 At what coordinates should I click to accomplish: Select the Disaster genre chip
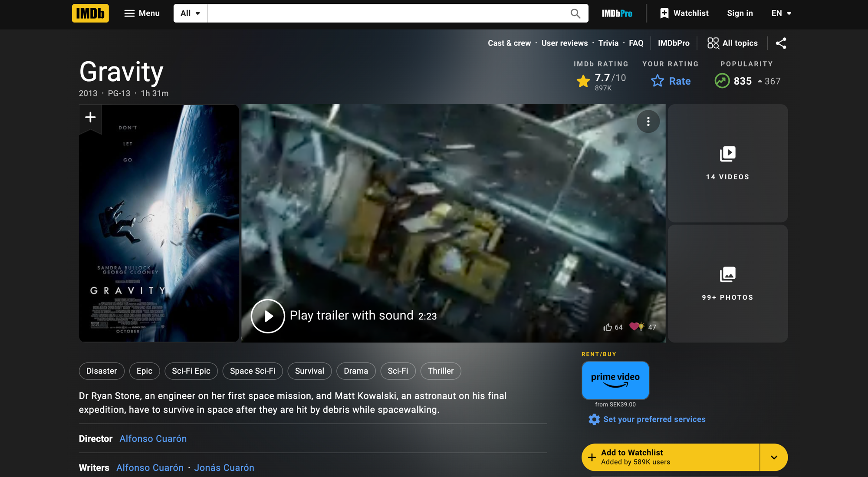pyautogui.click(x=102, y=371)
